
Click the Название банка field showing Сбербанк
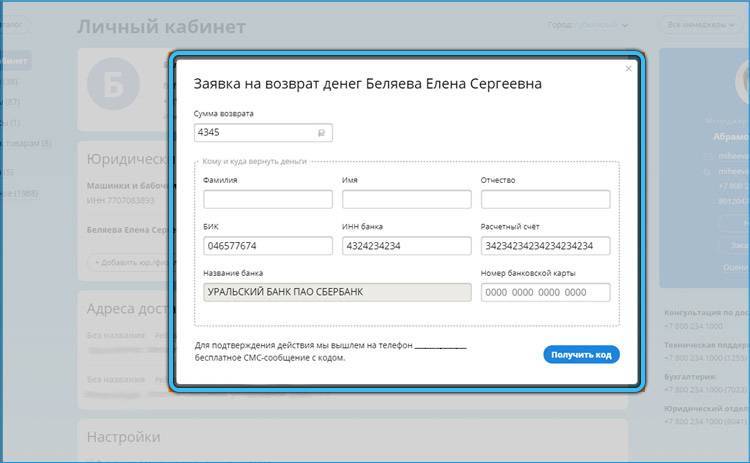(x=337, y=292)
